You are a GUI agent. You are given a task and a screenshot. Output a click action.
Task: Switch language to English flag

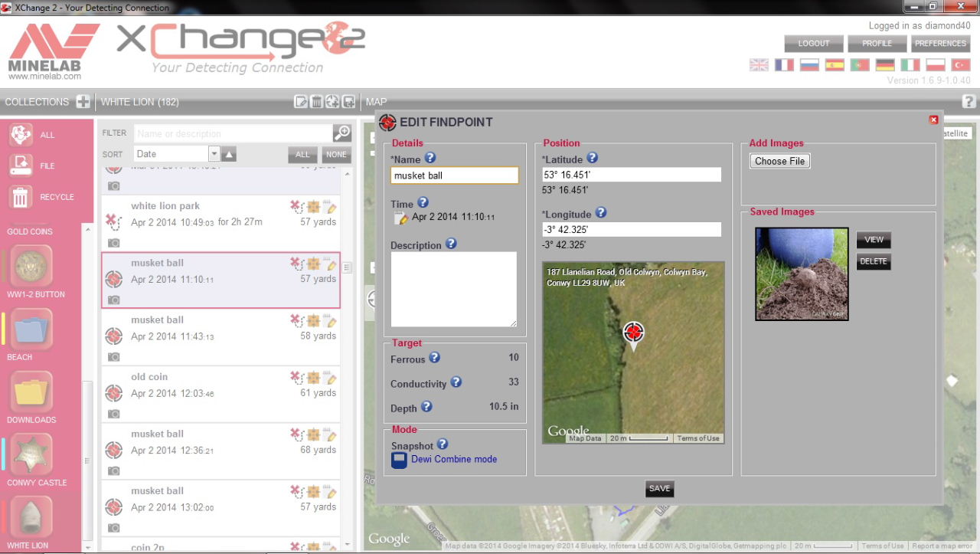[x=759, y=65]
